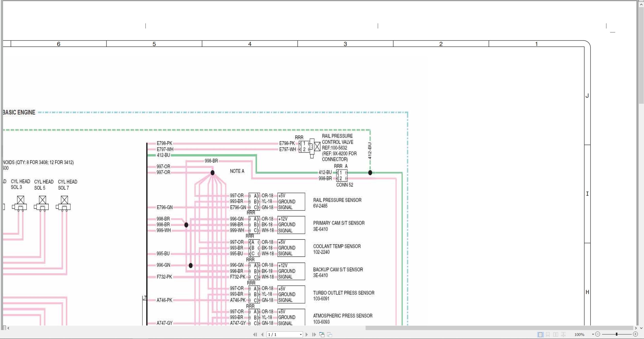Click the vertical scrollbar thumb

point(641,55)
